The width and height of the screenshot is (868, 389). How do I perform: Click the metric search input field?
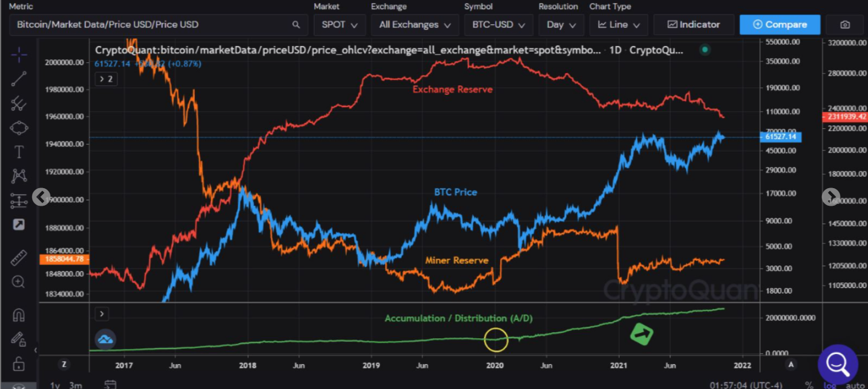[151, 25]
